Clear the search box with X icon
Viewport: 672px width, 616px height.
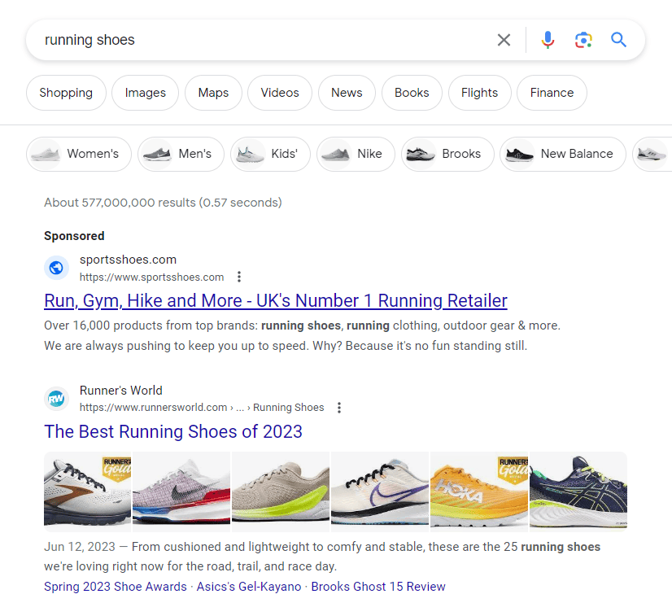coord(504,40)
